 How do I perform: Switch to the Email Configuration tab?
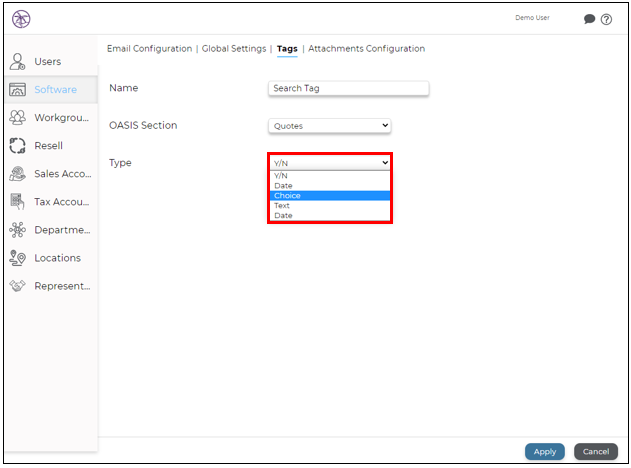click(149, 49)
